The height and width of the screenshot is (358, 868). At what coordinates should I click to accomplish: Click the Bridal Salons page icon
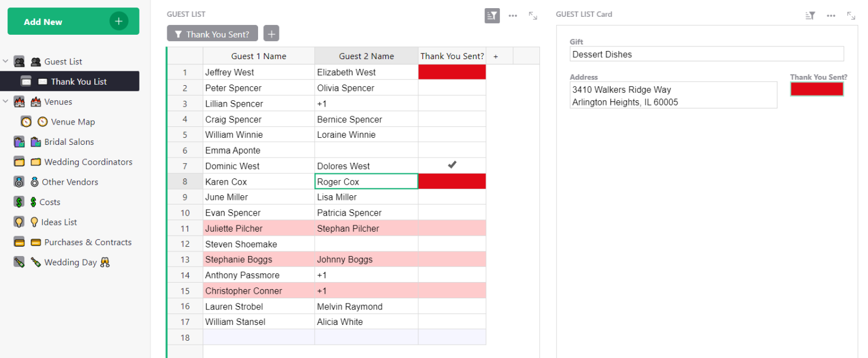click(x=19, y=142)
